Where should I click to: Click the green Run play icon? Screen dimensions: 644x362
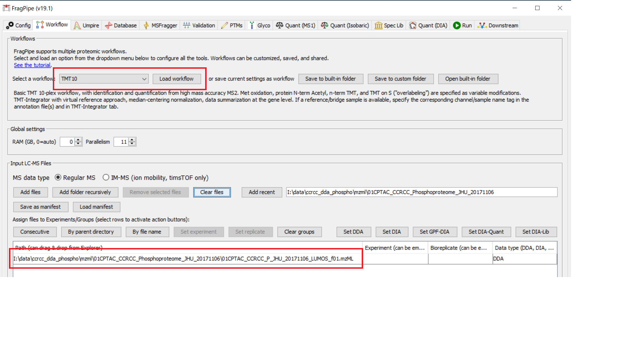[x=457, y=25]
